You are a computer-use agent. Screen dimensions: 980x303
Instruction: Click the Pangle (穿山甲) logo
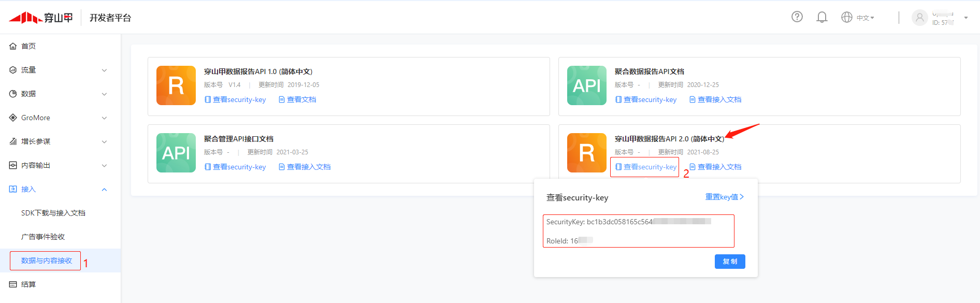point(41,18)
